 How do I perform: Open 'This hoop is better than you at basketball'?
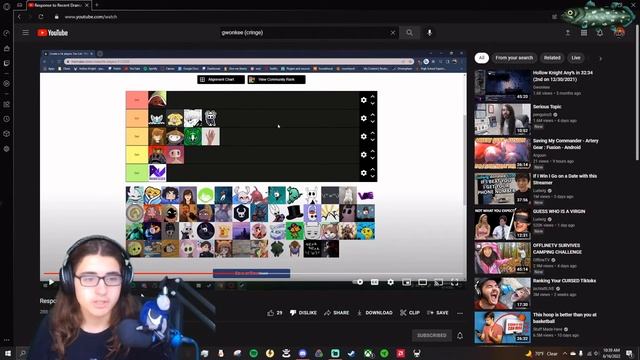pos(564,318)
